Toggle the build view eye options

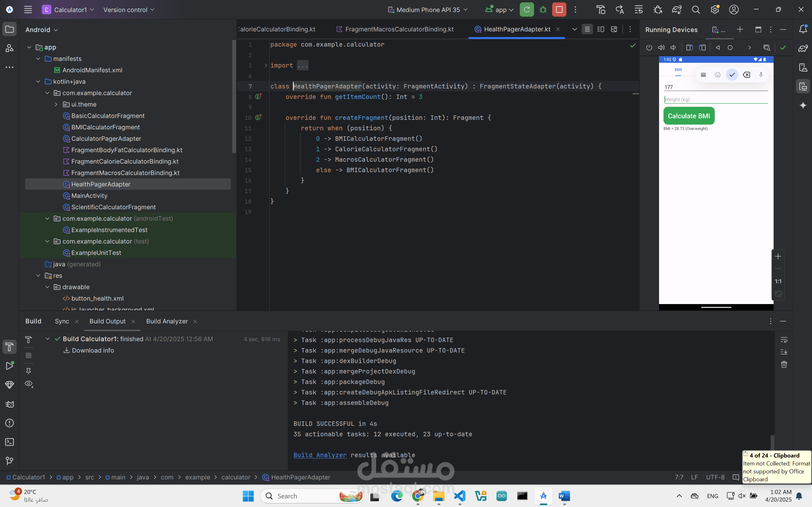(29, 384)
